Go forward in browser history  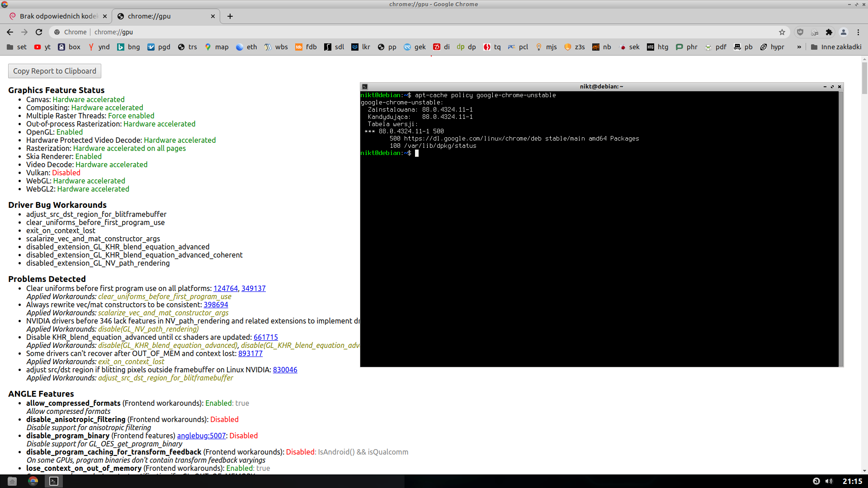tap(24, 32)
